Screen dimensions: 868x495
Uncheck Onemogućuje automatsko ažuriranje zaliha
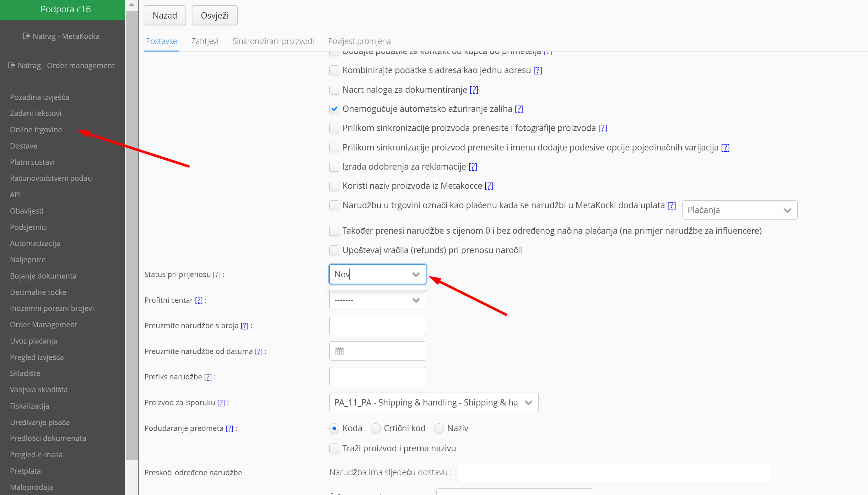tap(334, 109)
